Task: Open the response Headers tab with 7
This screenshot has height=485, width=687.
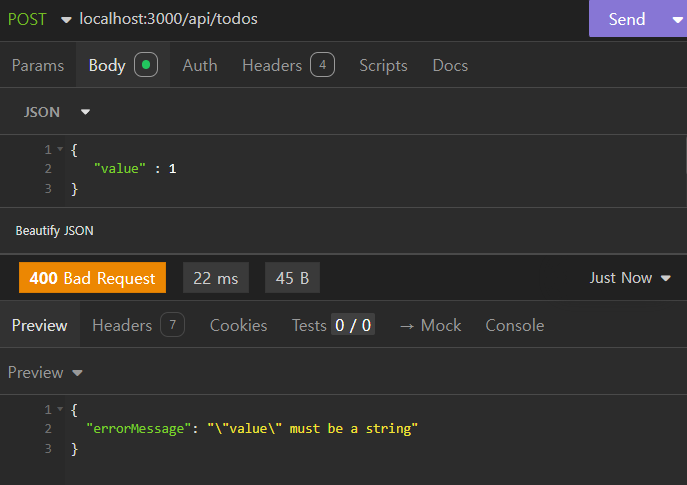Action: 138,325
